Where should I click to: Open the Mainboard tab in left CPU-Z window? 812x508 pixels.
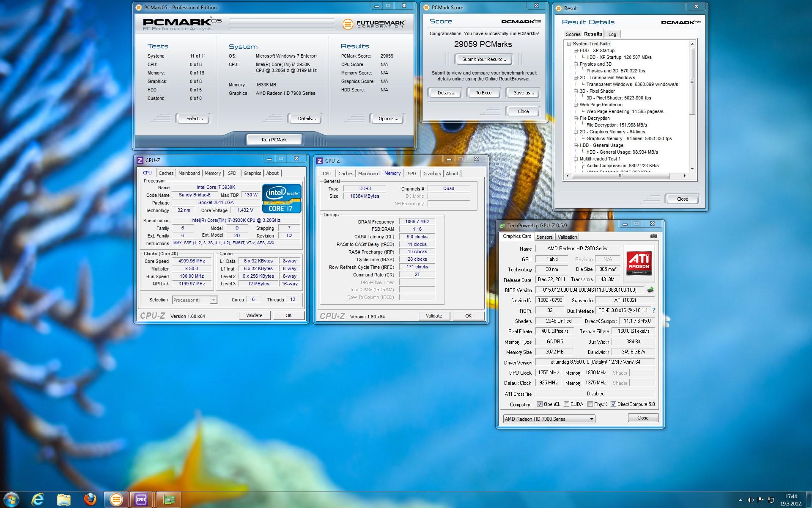tap(189, 173)
